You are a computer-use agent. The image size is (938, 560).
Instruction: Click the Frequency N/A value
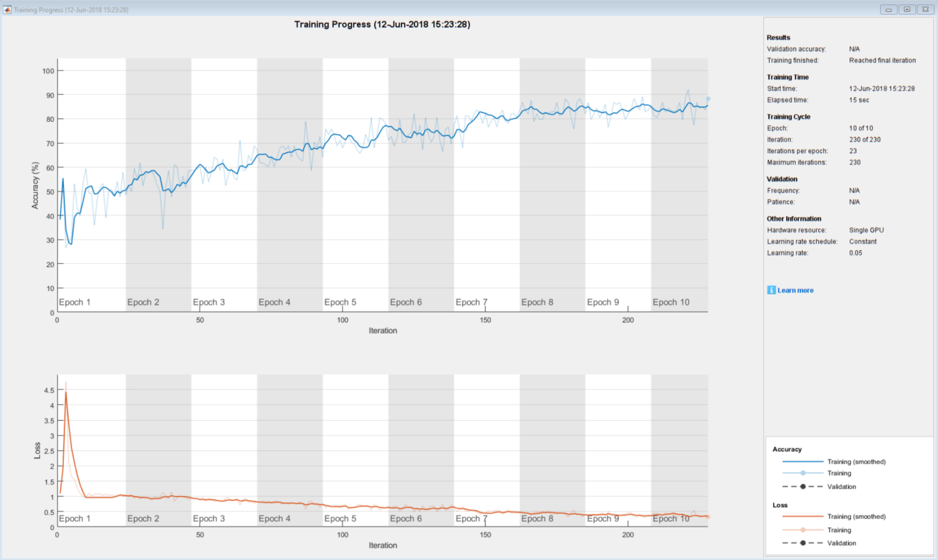[855, 191]
